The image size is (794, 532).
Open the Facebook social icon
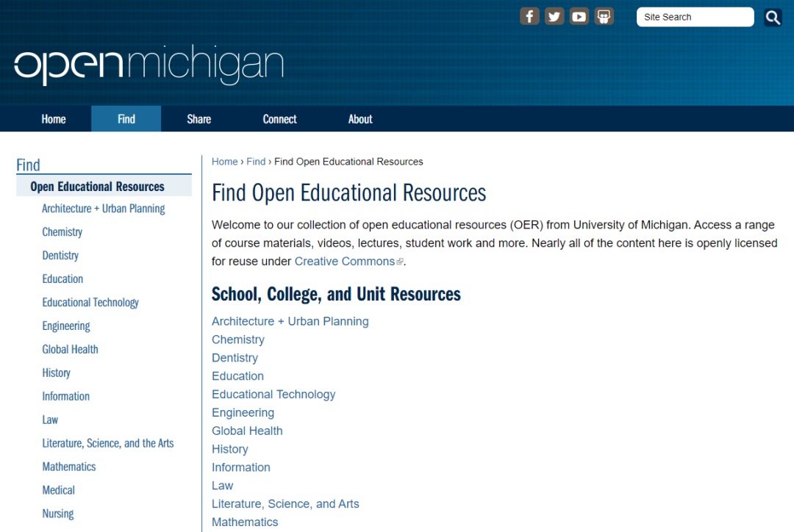[529, 17]
